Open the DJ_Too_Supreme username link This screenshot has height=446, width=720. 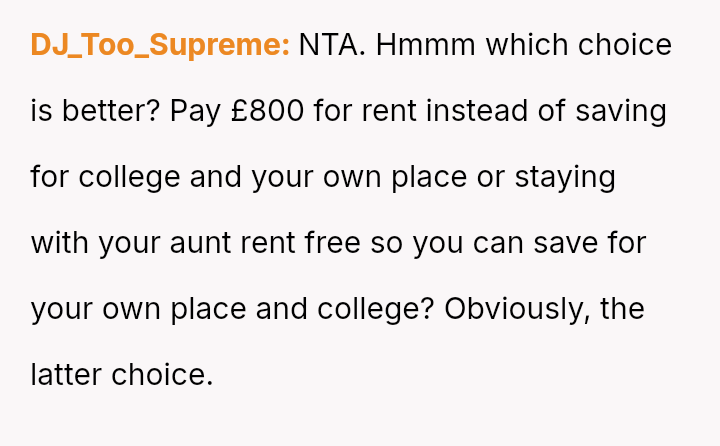160,45
